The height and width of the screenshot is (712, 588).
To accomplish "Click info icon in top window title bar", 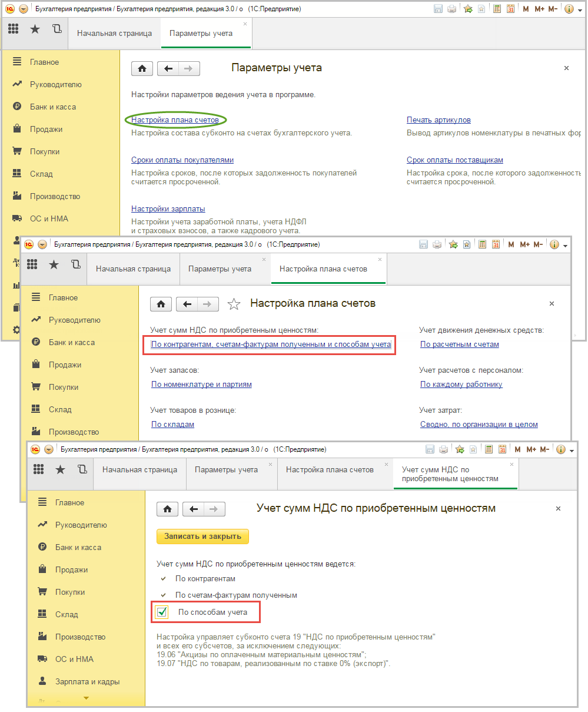I will click(569, 9).
